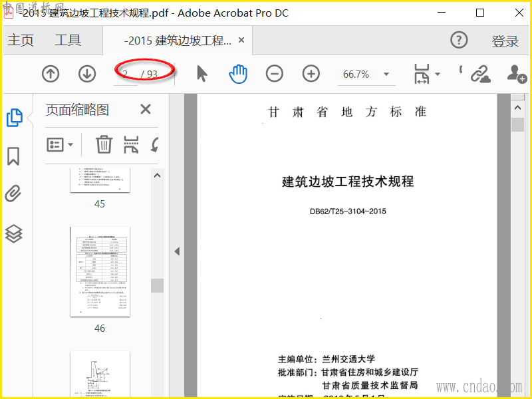Image resolution: width=532 pixels, height=399 pixels.
Task: Go to next page arrow
Action: [87, 74]
